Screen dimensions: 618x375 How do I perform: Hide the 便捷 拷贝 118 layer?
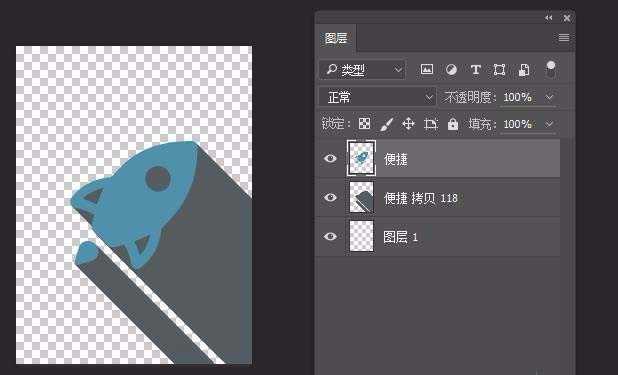click(x=330, y=197)
